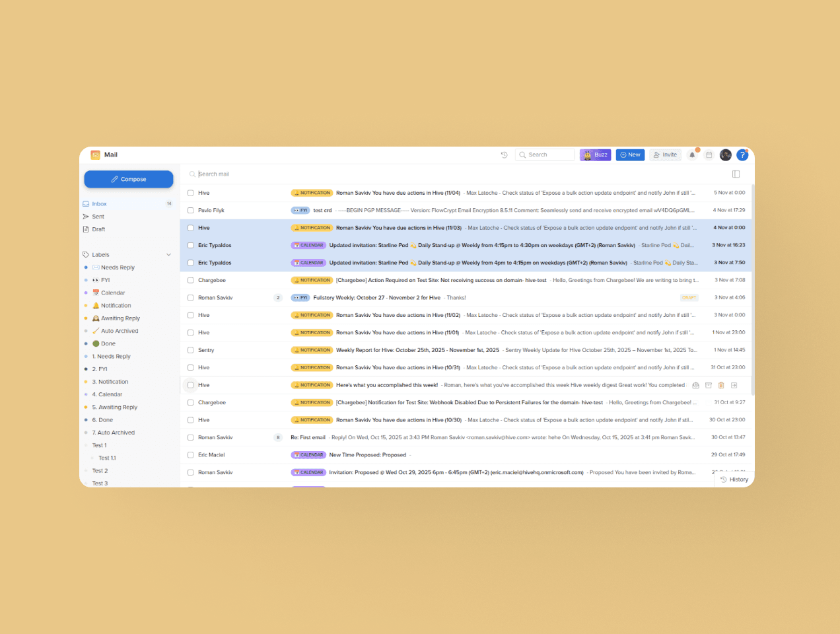
Task: Archive the hovered Hive digest email
Action: [x=708, y=385]
